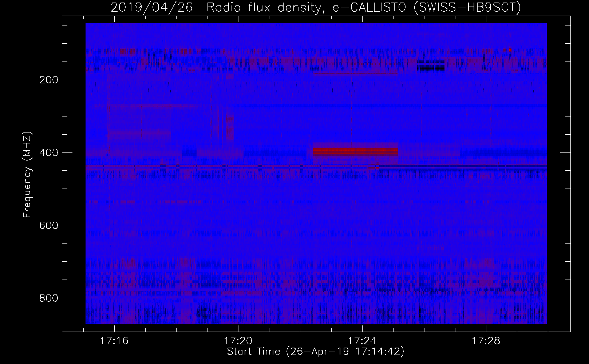This screenshot has height=364, width=589.
Task: Click the 17:24 time tick label
Action: coord(362,341)
